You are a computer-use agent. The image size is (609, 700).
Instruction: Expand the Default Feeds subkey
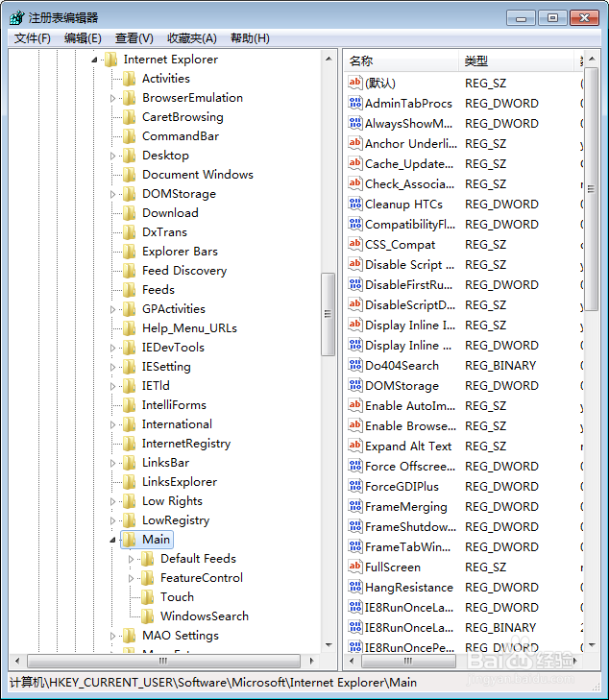[x=131, y=559]
